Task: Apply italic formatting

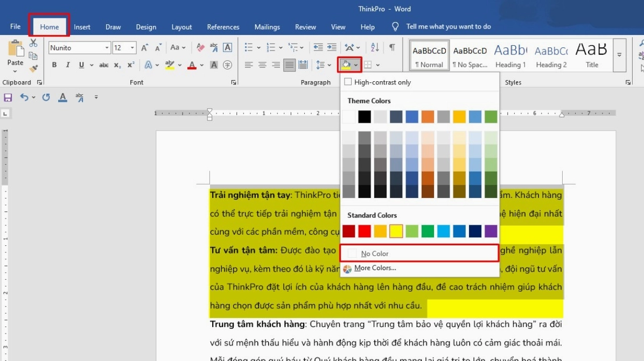Action: (x=68, y=65)
